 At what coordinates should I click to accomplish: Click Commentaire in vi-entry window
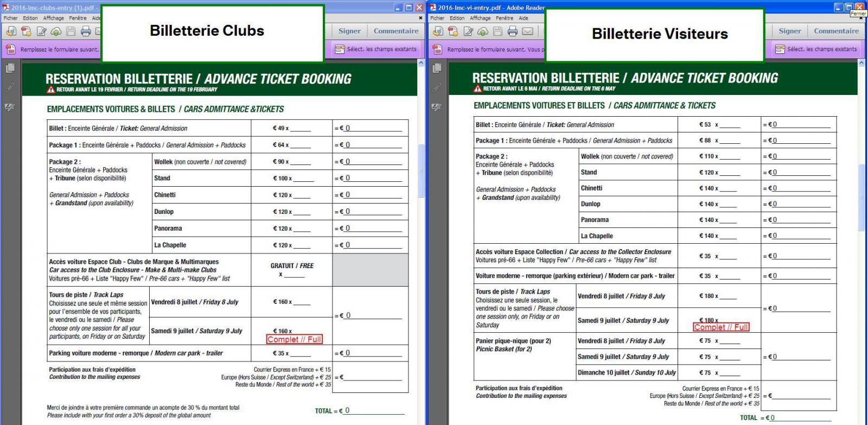(x=837, y=31)
